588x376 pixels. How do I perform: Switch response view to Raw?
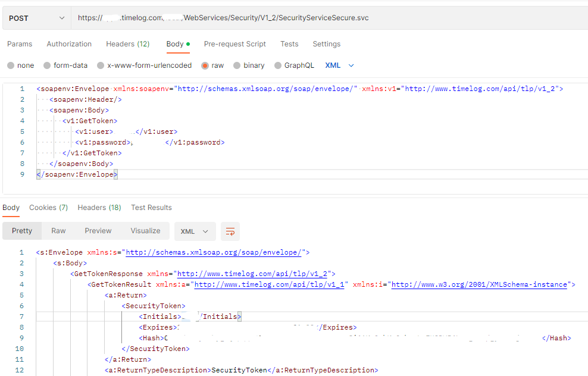click(x=58, y=231)
